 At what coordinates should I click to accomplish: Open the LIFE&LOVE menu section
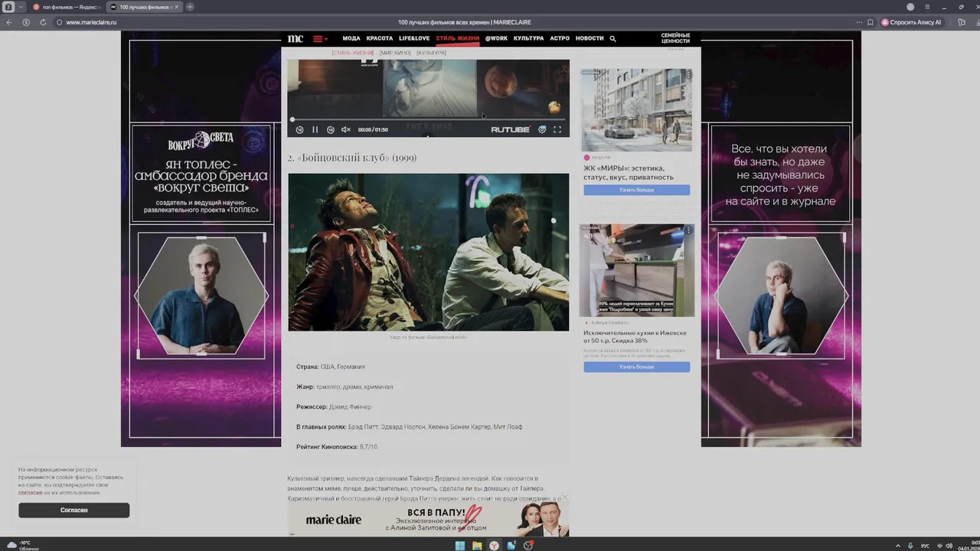(x=414, y=38)
